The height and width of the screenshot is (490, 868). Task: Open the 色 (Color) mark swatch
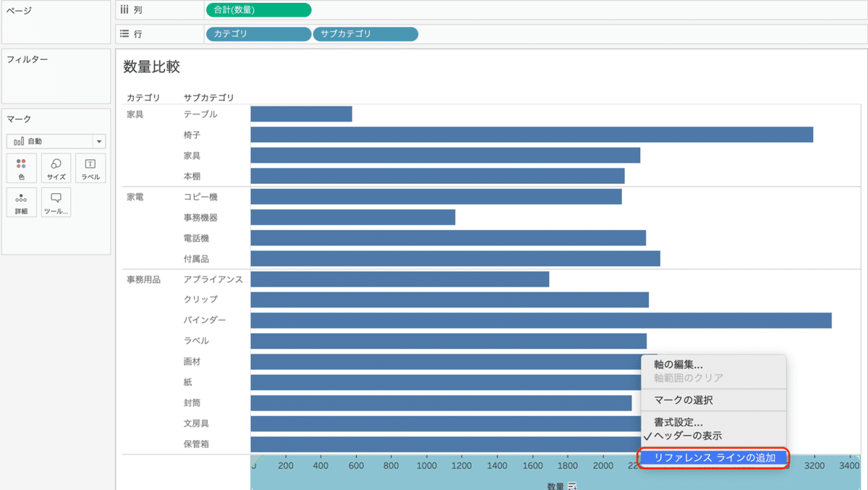(x=21, y=168)
